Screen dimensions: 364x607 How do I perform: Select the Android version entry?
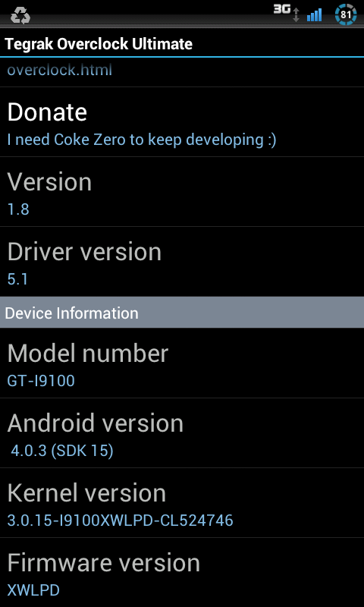(182, 432)
